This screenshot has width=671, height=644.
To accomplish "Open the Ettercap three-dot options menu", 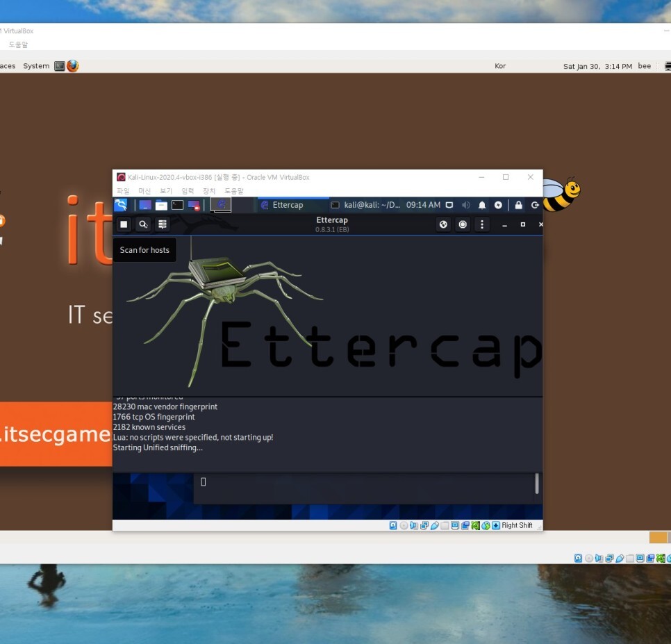I will (482, 224).
